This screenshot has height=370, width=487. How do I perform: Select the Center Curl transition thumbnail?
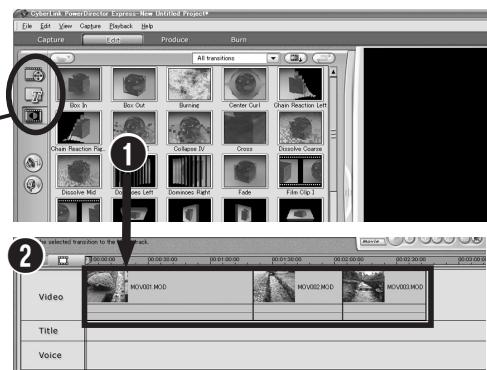[x=245, y=84]
